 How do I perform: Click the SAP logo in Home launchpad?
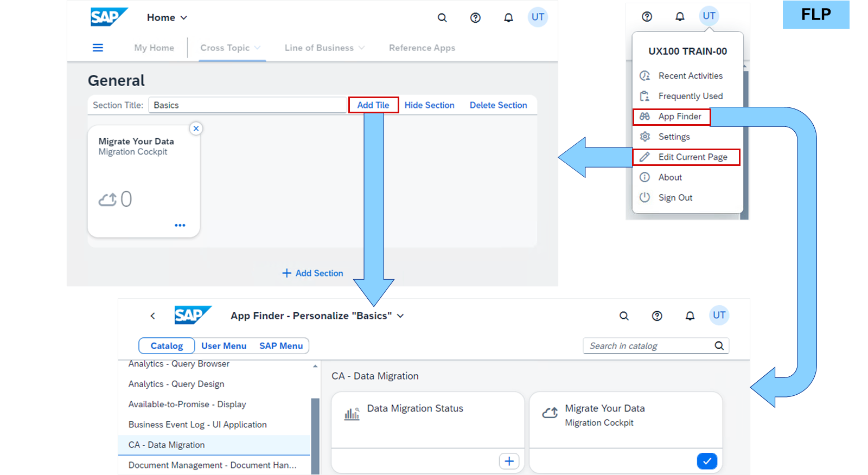(109, 17)
